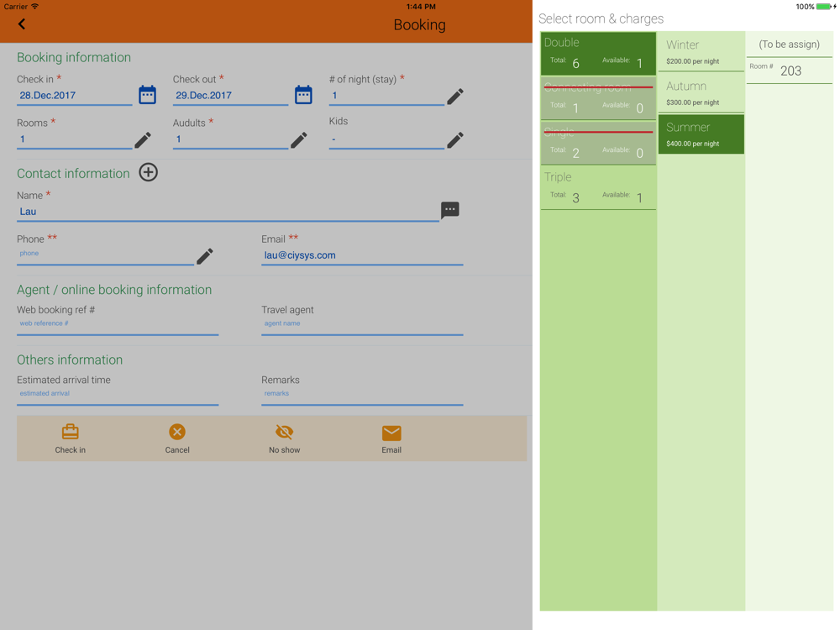Screen dimensions: 840x630
Task: Select the Triple room type
Action: point(598,188)
